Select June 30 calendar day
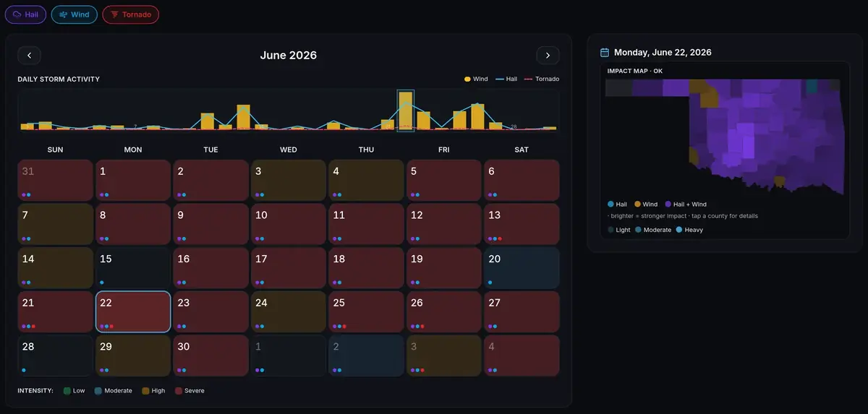 tap(211, 355)
